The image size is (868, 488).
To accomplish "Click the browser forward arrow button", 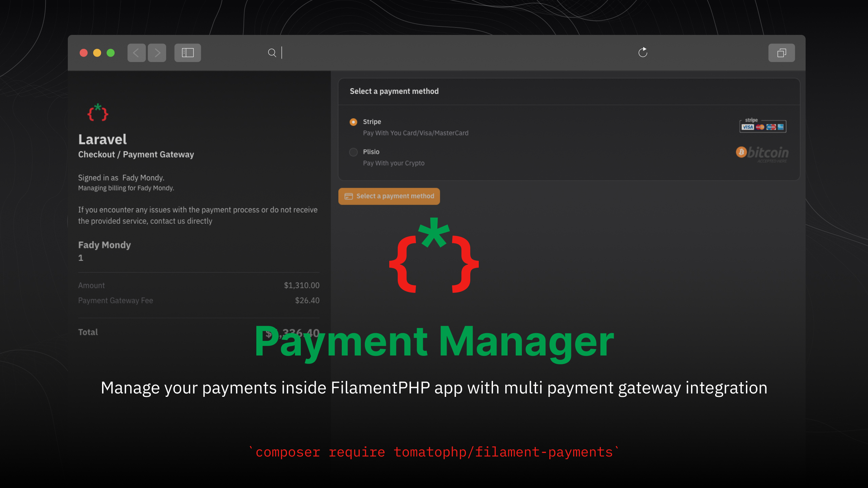I will click(x=157, y=53).
